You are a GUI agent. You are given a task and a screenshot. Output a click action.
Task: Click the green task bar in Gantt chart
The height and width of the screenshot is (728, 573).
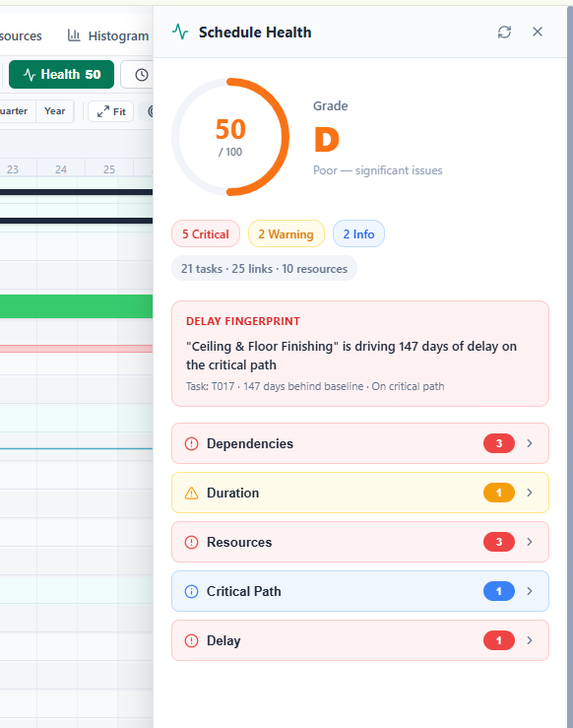76,306
